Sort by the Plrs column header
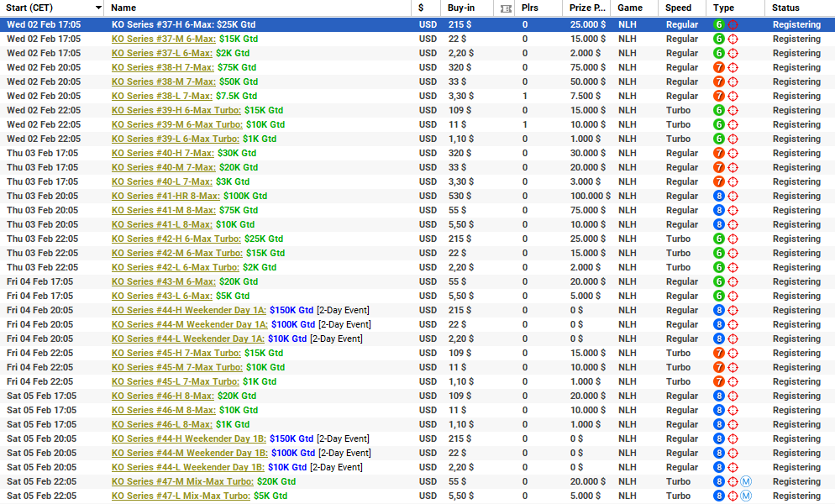835x504 pixels. coord(530,8)
